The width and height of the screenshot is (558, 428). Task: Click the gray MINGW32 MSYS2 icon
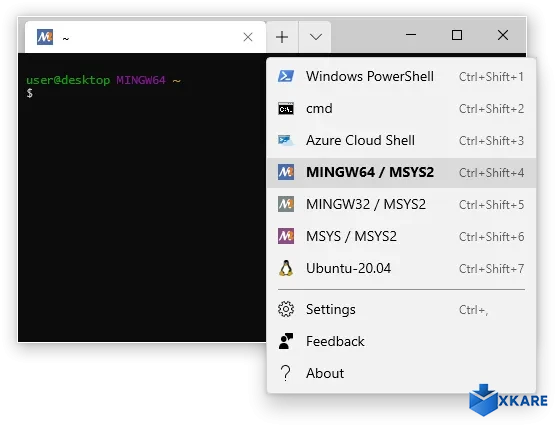286,204
